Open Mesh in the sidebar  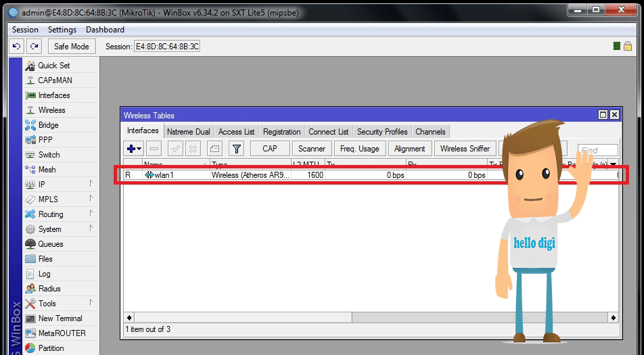tap(62, 170)
